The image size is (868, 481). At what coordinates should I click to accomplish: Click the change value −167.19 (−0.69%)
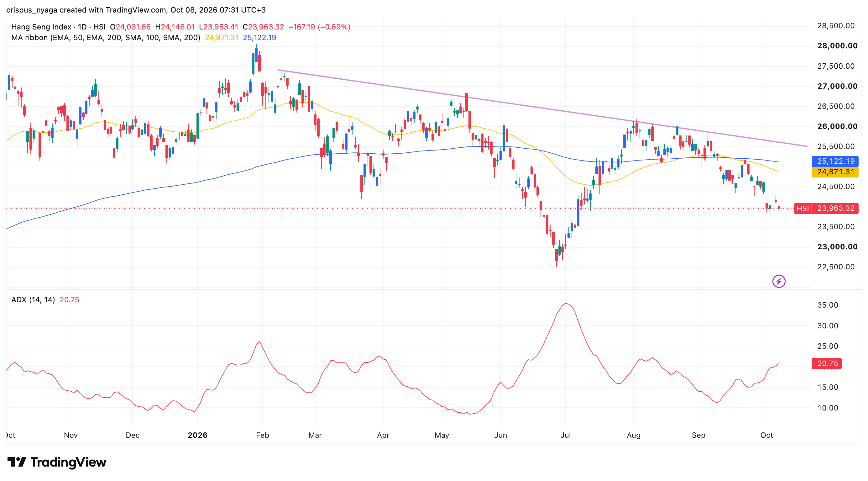tap(319, 27)
